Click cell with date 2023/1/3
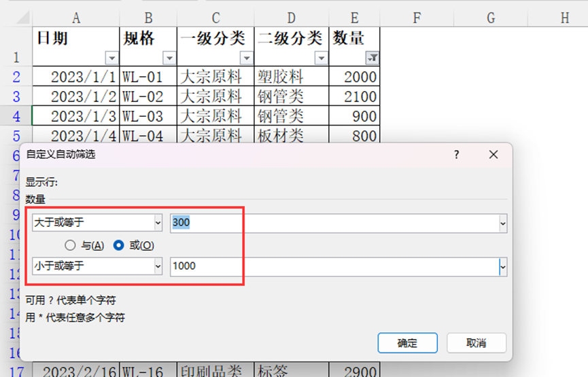Viewport: 588px width, 377px height. [x=76, y=115]
